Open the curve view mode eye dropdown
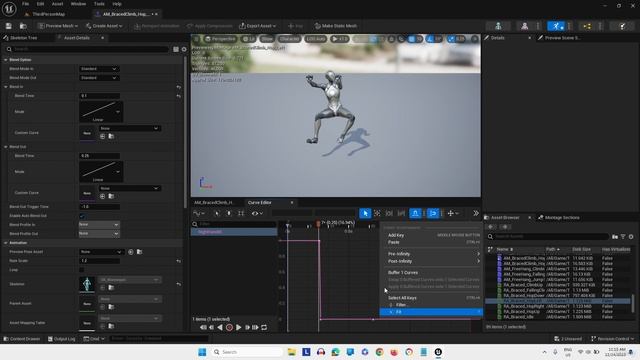 (257, 213)
